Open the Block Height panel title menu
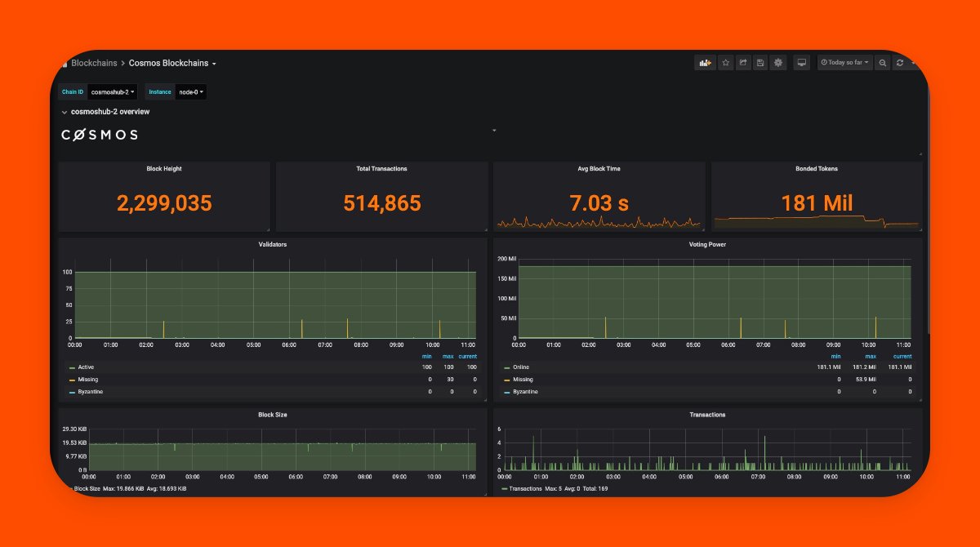Screen dimensions: 980x547 164,169
